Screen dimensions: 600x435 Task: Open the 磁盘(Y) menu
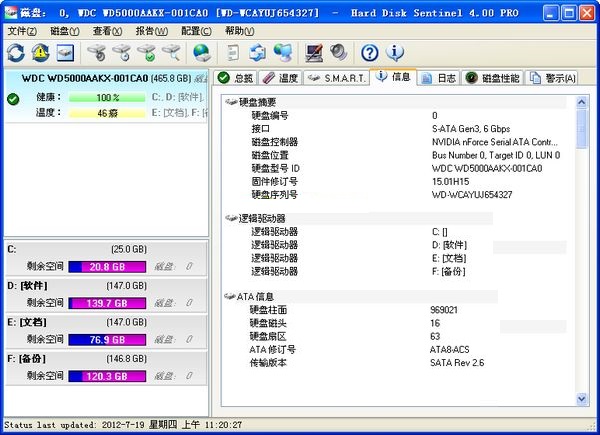pyautogui.click(x=65, y=31)
